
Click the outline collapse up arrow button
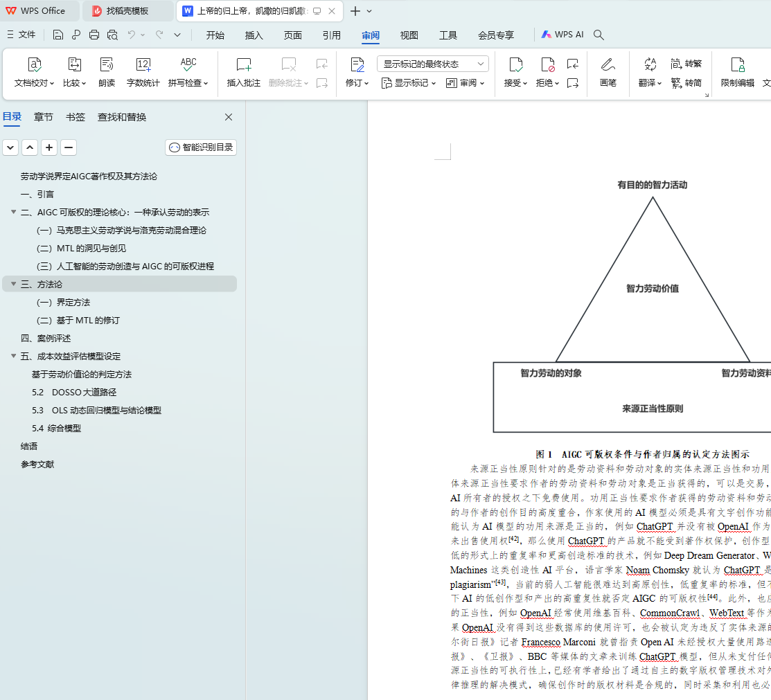(x=30, y=147)
